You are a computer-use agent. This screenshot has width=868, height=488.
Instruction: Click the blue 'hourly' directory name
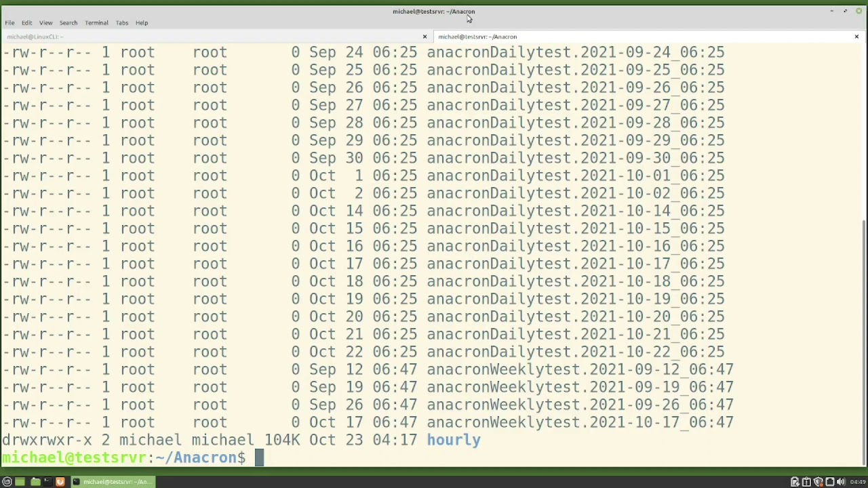[x=454, y=440]
